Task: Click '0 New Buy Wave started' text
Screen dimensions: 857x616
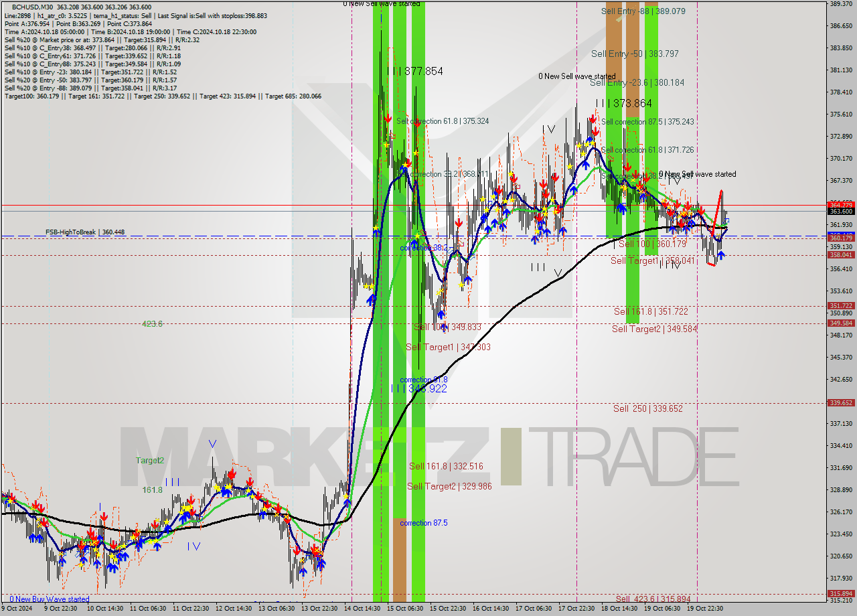Action: 49,599
